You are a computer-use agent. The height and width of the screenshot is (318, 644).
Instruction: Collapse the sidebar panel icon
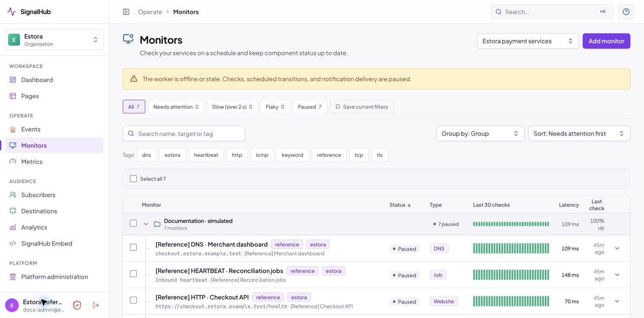[126, 12]
